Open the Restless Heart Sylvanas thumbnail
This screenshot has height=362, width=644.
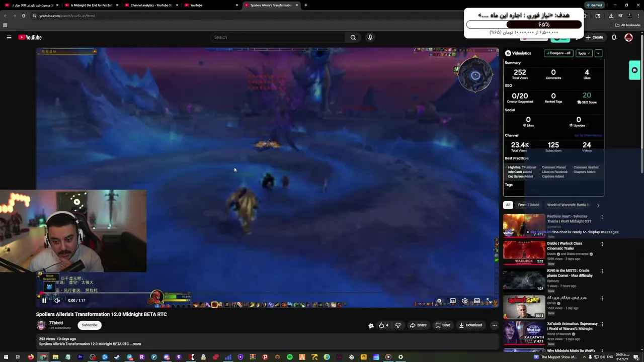pyautogui.click(x=524, y=225)
